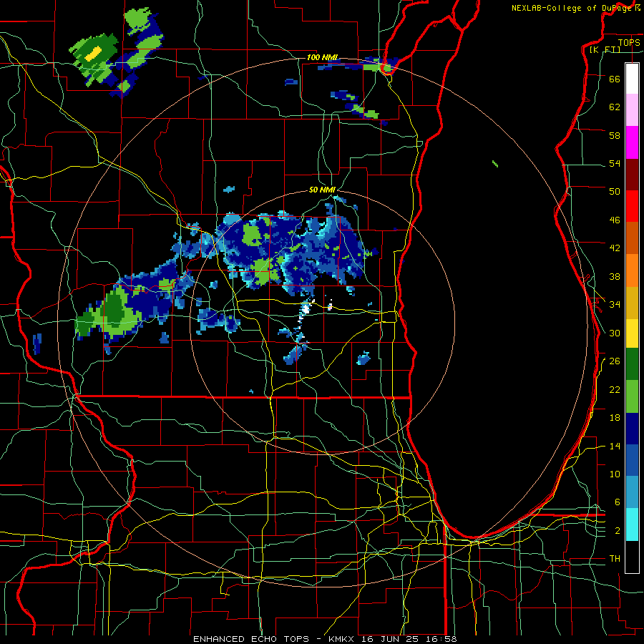Click the yellow 30-34 kft legend swatch
This screenshot has width=644, height=644.
(632, 333)
